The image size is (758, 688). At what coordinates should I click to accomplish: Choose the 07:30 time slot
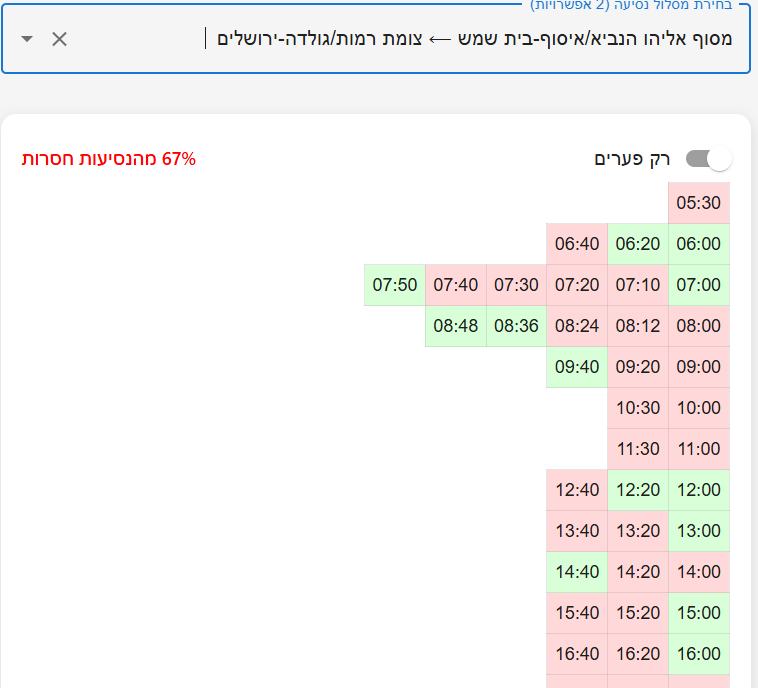point(516,285)
